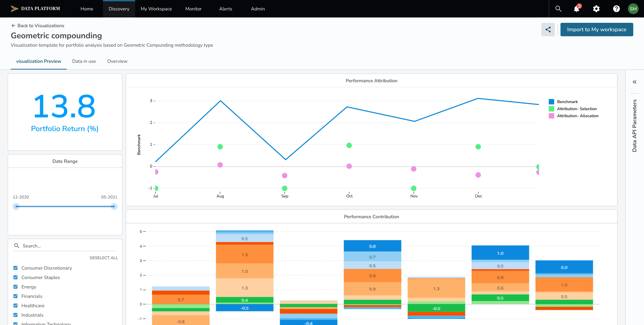The image size is (644, 325).
Task: Open the Admin navigation item
Action: click(x=258, y=9)
